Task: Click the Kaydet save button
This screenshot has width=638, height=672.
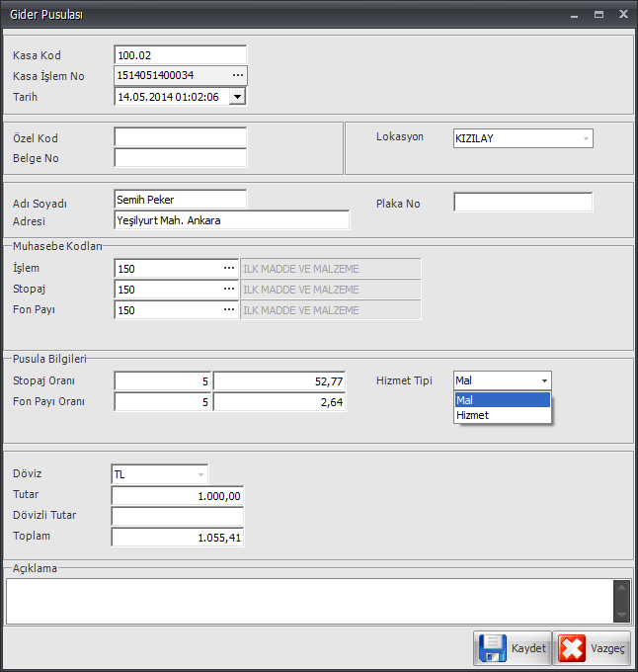Action: pos(512,648)
